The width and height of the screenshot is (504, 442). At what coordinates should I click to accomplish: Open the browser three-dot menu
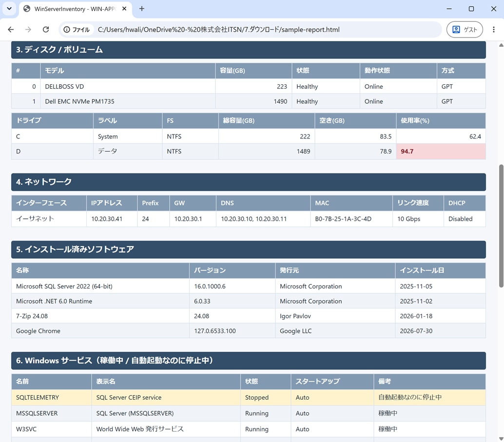(x=494, y=30)
